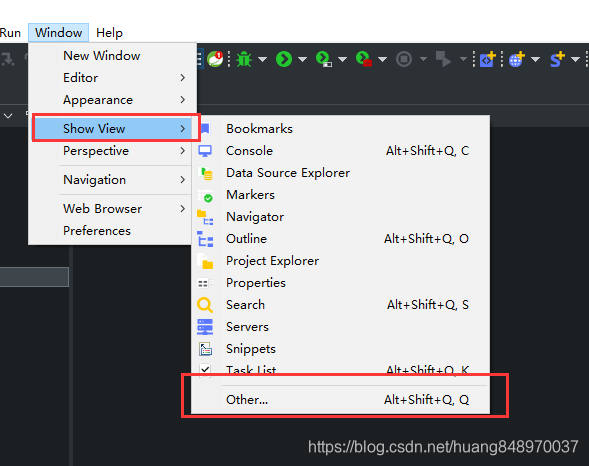Click the Markers label
The width and height of the screenshot is (589, 466).
point(250,195)
